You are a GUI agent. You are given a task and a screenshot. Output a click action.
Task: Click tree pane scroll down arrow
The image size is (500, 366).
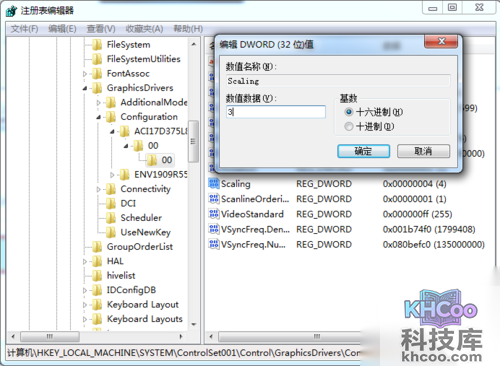click(x=194, y=324)
